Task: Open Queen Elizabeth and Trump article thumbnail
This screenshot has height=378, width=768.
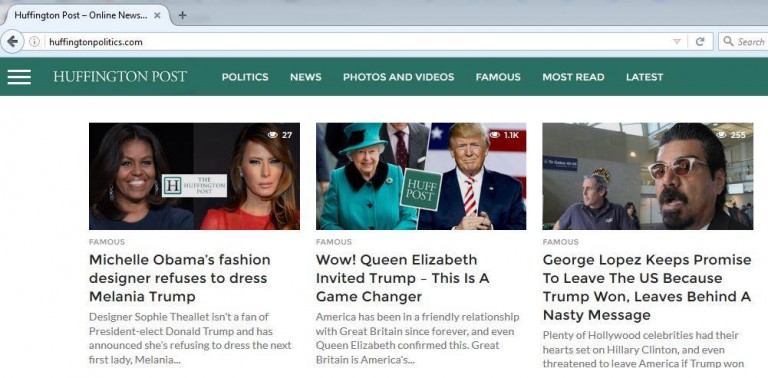Action: [421, 176]
